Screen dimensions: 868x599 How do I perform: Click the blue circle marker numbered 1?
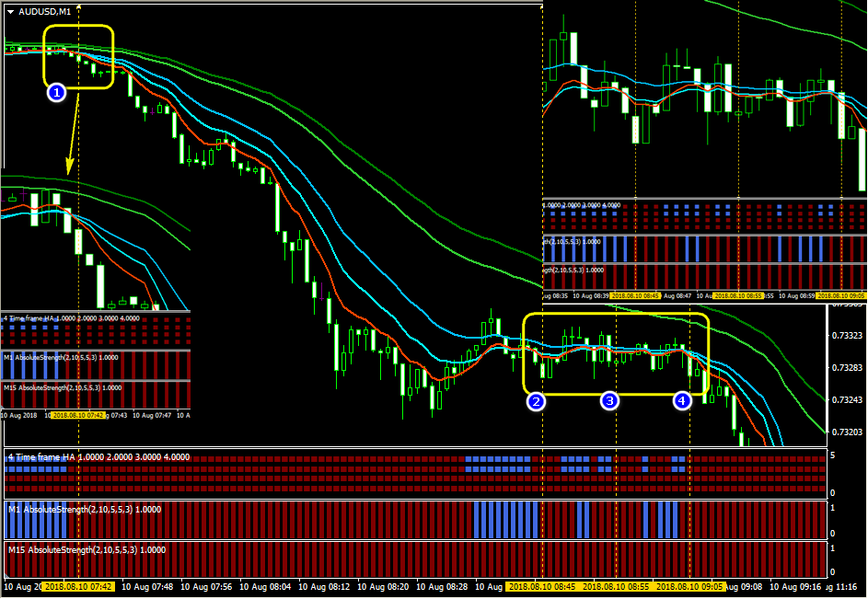(x=55, y=92)
